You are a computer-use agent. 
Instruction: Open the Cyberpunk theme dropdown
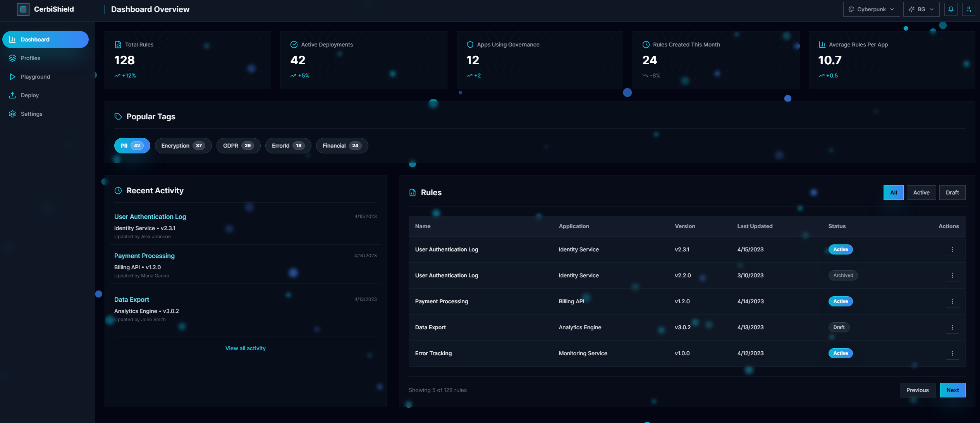(871, 9)
